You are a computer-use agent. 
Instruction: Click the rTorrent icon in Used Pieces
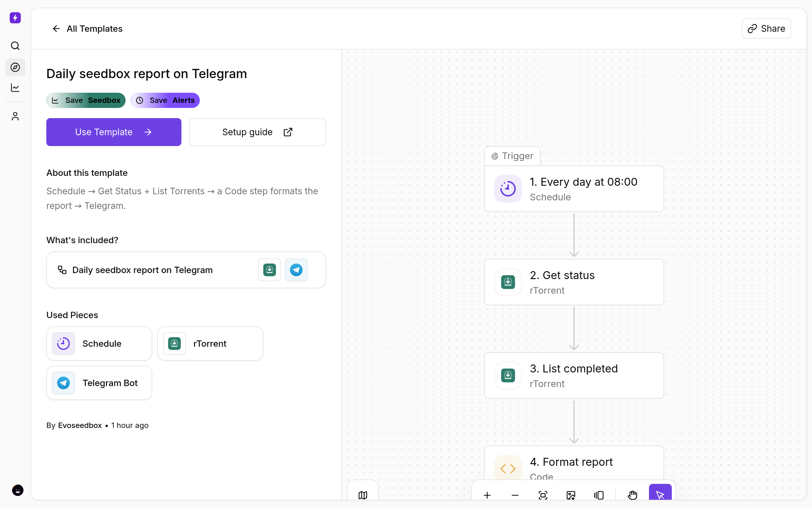coord(174,343)
